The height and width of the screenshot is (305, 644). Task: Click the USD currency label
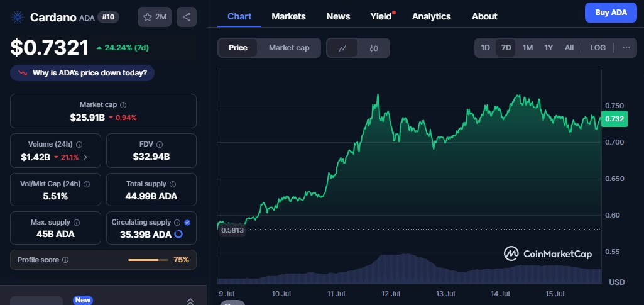point(618,282)
